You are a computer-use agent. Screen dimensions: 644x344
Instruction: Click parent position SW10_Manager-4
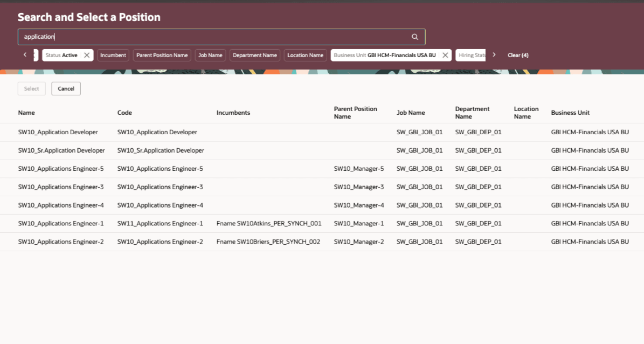(x=359, y=205)
